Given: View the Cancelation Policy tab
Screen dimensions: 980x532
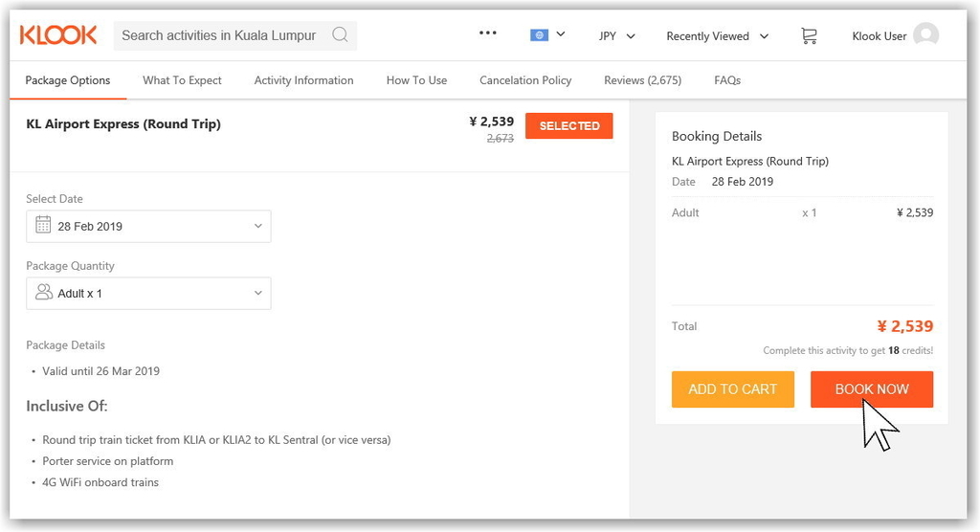Looking at the screenshot, I should click(x=525, y=80).
